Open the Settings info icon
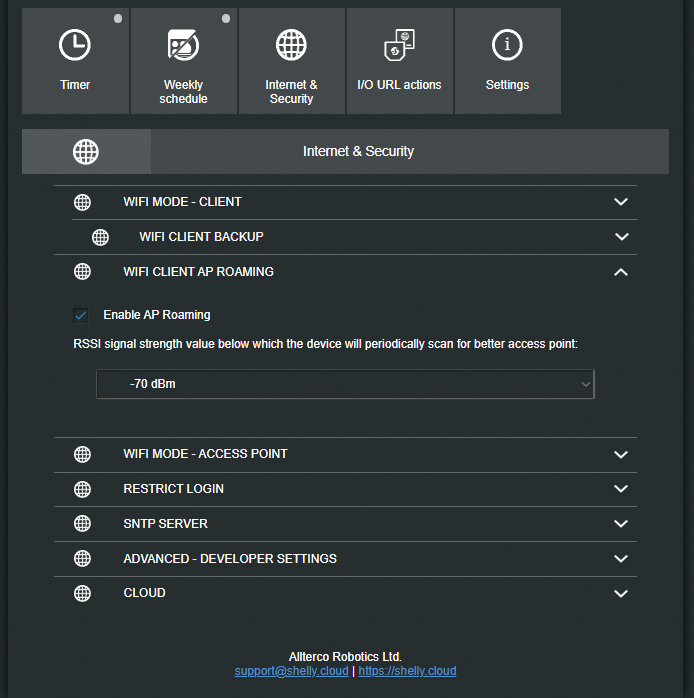Screen dimensions: 694x698 pyautogui.click(x=507, y=45)
